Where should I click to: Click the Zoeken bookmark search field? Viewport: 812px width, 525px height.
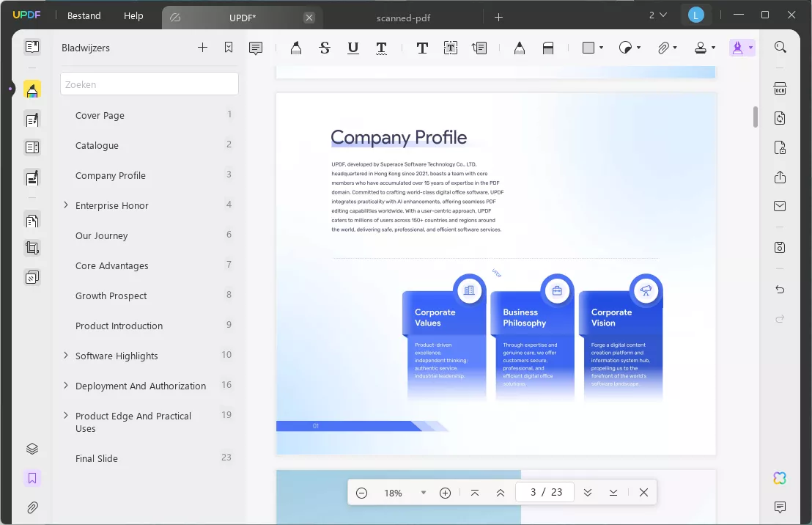[150, 84]
